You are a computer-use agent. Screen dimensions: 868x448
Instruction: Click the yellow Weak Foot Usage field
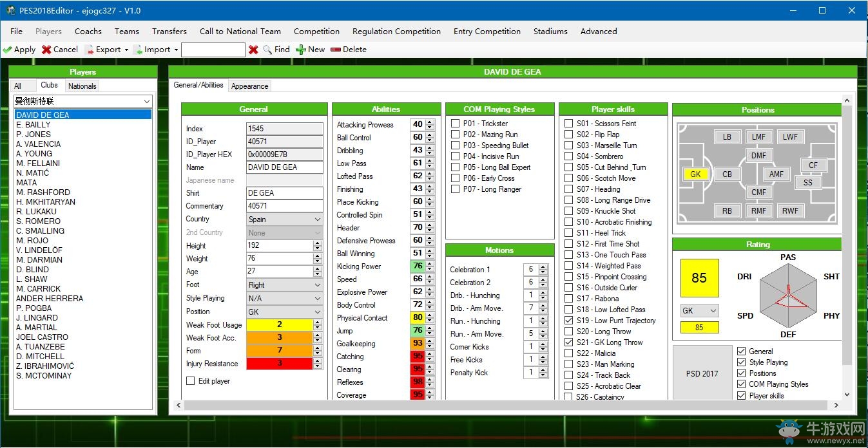(280, 325)
